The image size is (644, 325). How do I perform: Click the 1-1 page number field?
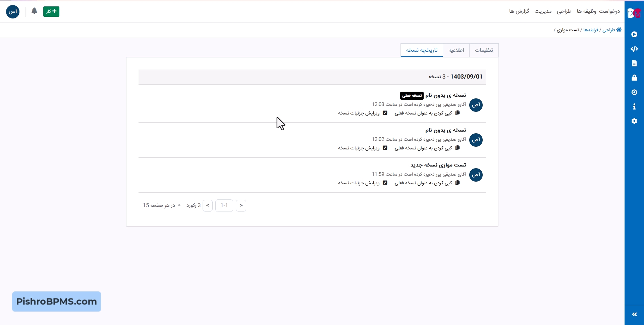[224, 205]
